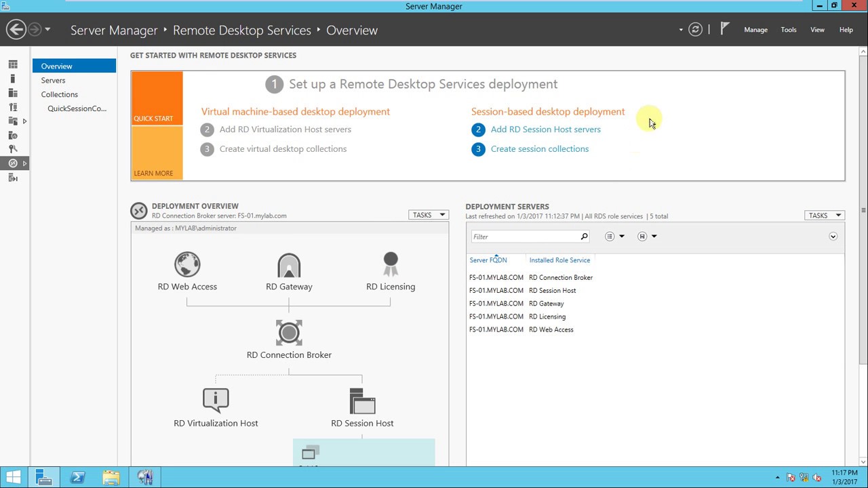868x488 pixels.
Task: Click Add RD Session Host servers link
Action: pos(546,129)
